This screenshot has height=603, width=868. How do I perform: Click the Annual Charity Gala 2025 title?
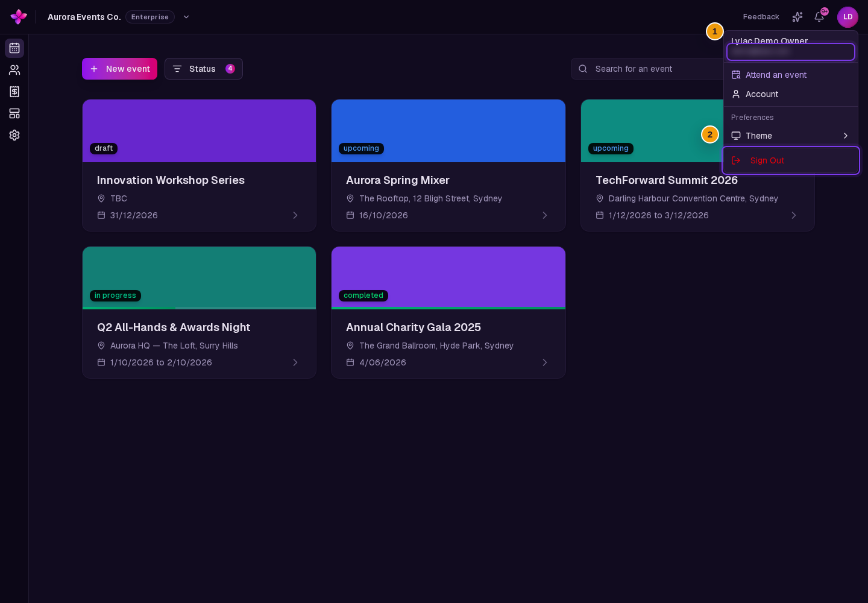point(414,327)
